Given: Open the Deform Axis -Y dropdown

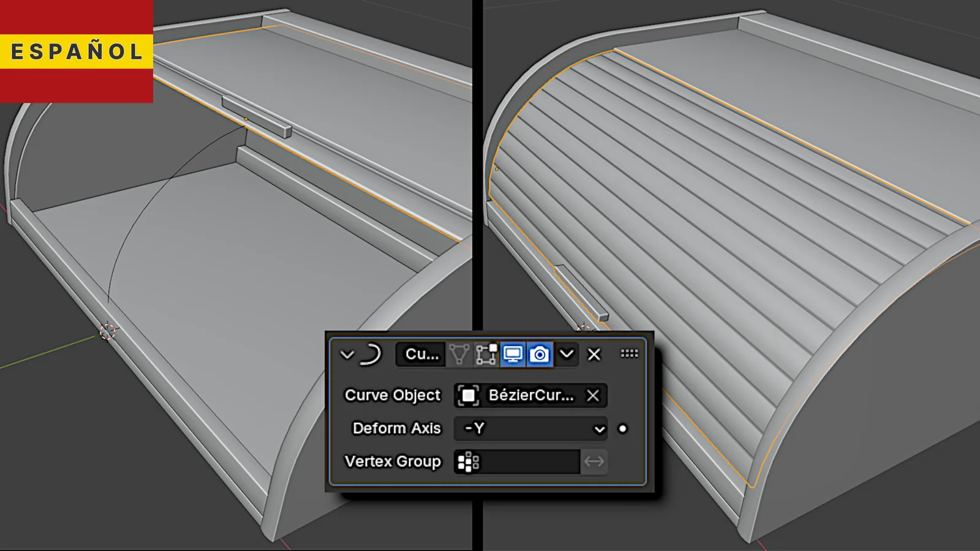Looking at the screenshot, I should coord(530,429).
